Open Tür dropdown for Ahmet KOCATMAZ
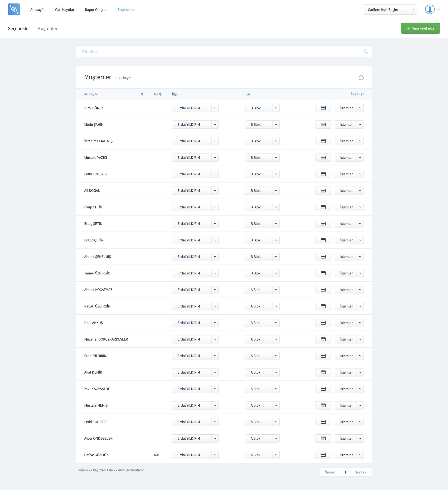 [276, 290]
